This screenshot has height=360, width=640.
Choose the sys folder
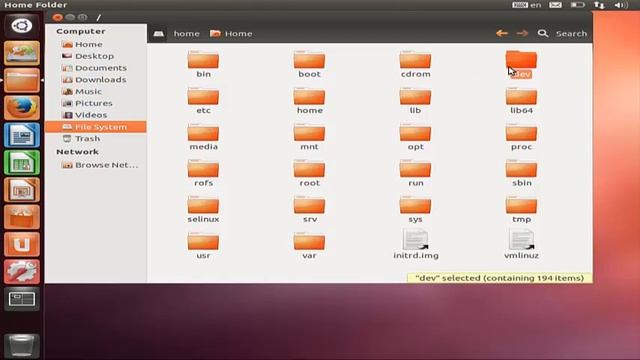[415, 209]
